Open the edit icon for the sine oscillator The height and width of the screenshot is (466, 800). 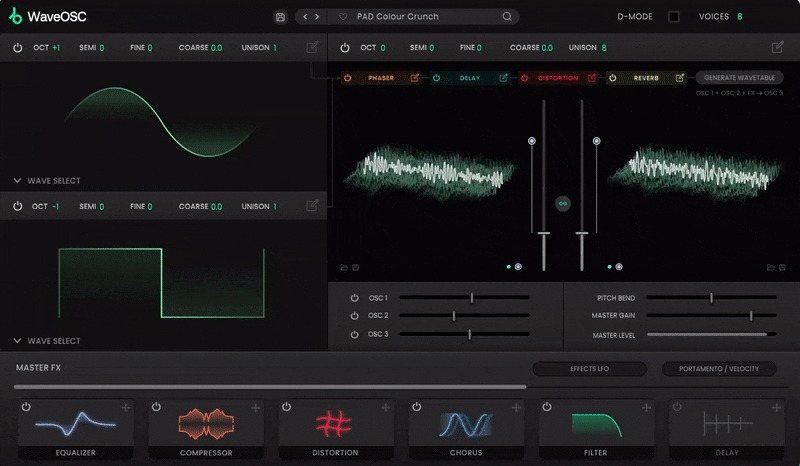(x=313, y=47)
